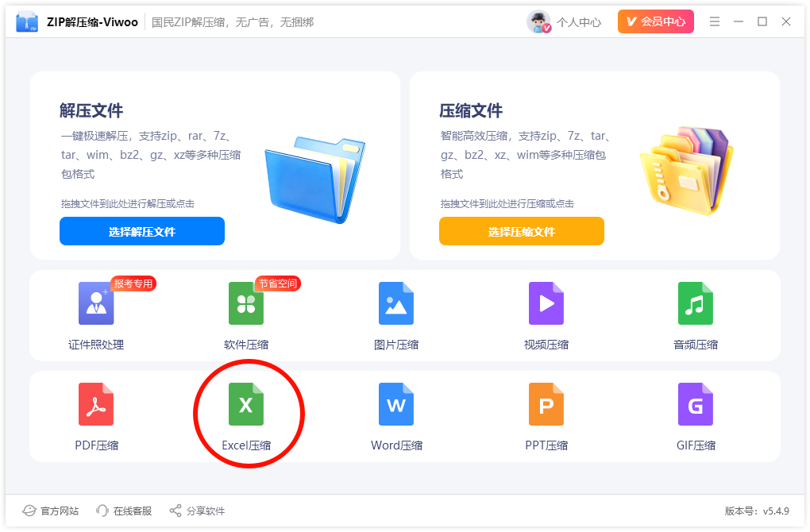Click the 节省空间 badge
The height and width of the screenshot is (532, 810).
278,283
